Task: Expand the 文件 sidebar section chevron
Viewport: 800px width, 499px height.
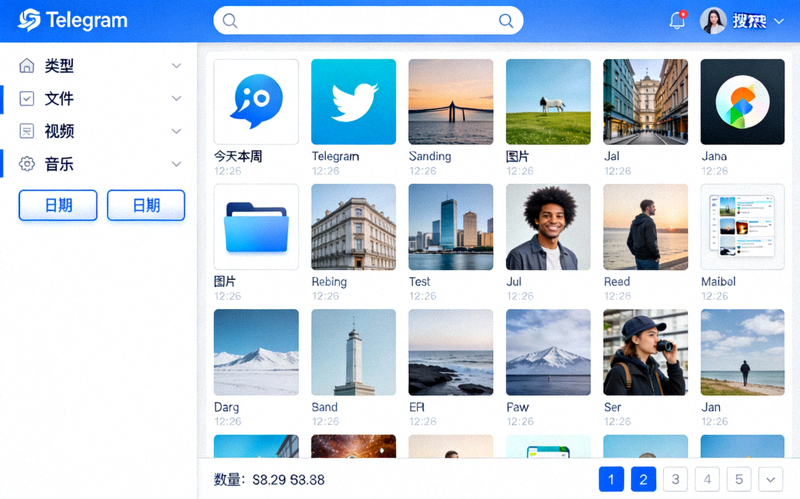Action: 177,99
